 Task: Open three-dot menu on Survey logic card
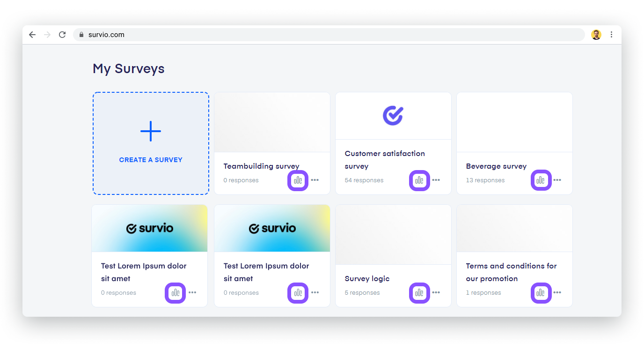pyautogui.click(x=436, y=292)
